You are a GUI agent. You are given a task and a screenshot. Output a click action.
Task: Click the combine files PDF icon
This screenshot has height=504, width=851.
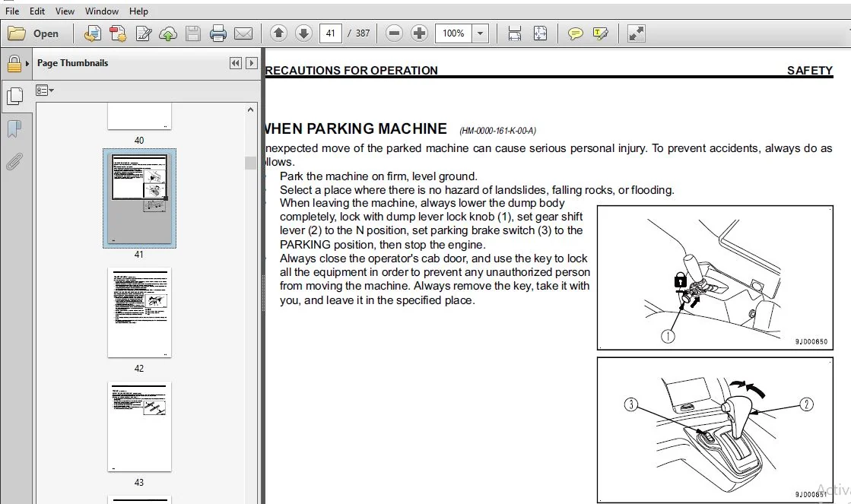pos(118,33)
